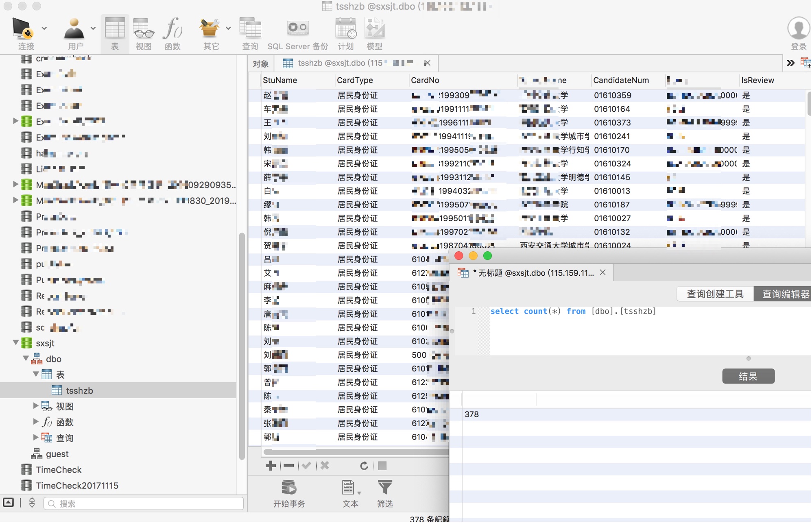812x523 pixels.
Task: Click the 登录 (Login) avatar icon
Action: [798, 28]
